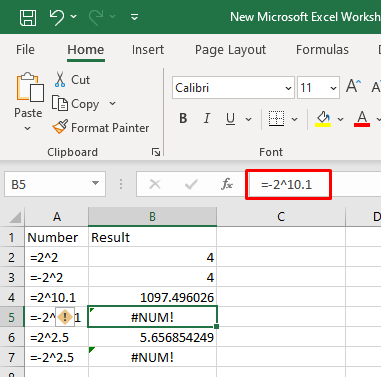Image resolution: width=381 pixels, height=377 pixels.
Task: Select row 4 header
Action: [12, 297]
